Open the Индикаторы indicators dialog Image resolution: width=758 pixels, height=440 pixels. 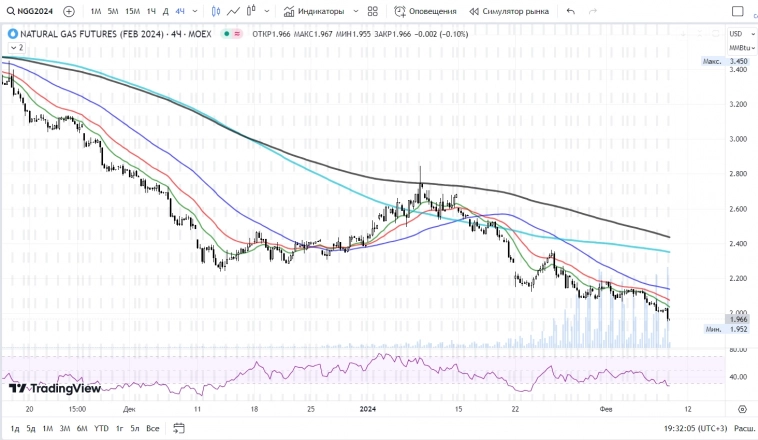coord(314,11)
